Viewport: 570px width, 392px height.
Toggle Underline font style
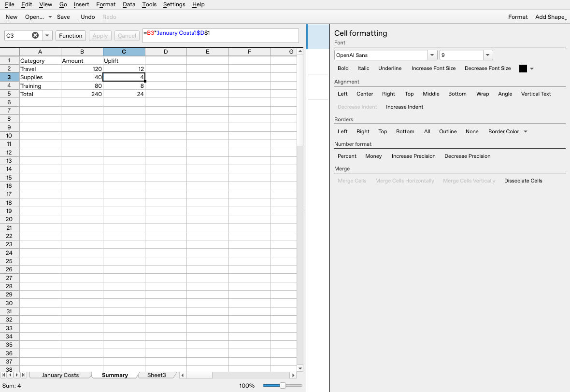(390, 68)
